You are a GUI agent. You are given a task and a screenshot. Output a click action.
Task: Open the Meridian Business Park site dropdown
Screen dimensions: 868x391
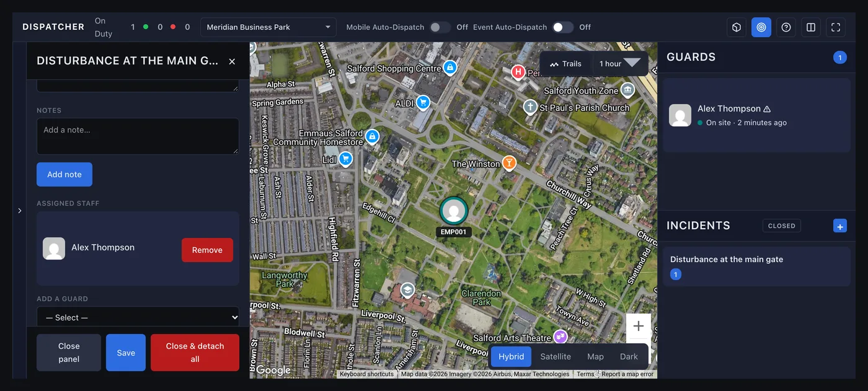(x=268, y=27)
